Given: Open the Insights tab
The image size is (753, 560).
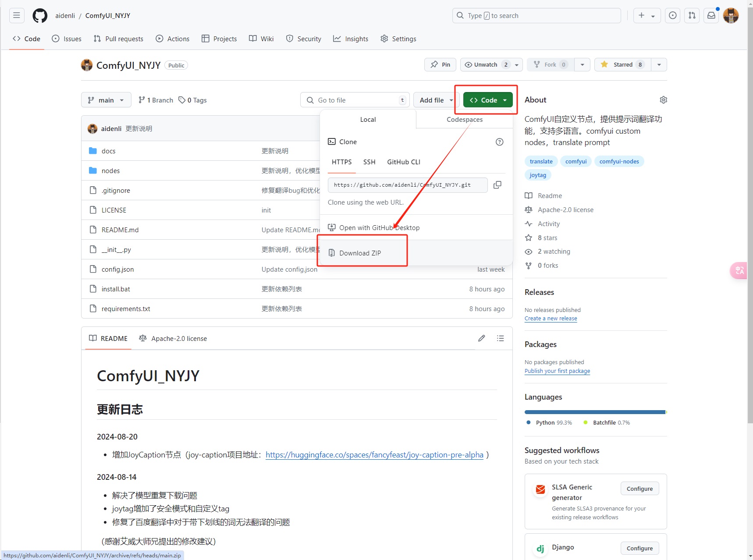Looking at the screenshot, I should pyautogui.click(x=351, y=39).
